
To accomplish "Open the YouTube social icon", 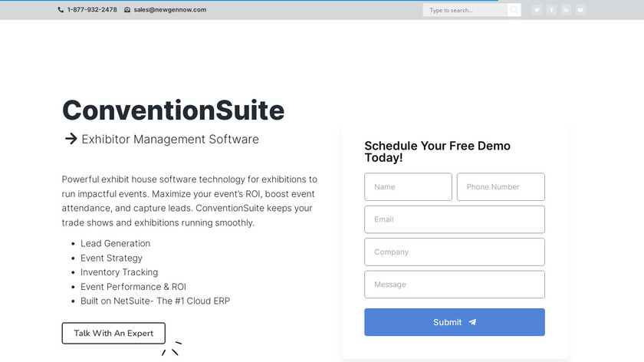I will click(x=580, y=10).
